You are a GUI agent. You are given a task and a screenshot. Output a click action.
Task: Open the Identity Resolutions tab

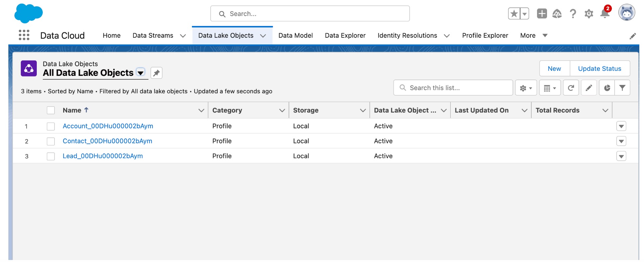pyautogui.click(x=407, y=35)
